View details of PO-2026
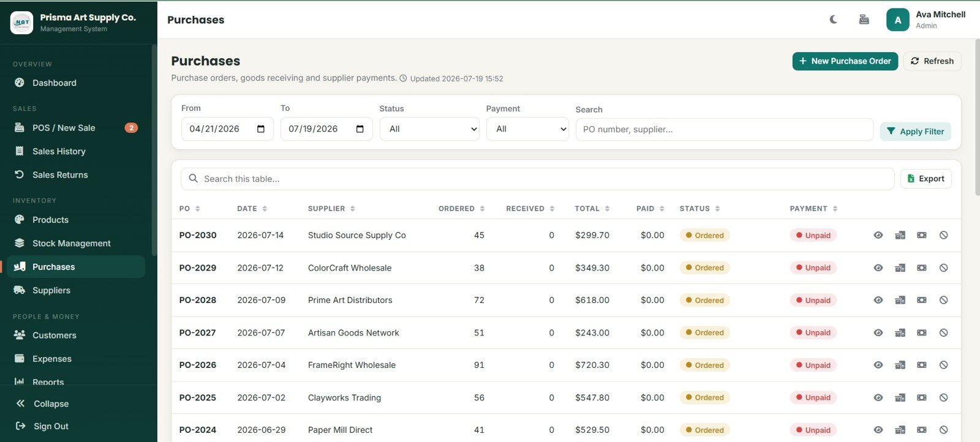 click(878, 365)
